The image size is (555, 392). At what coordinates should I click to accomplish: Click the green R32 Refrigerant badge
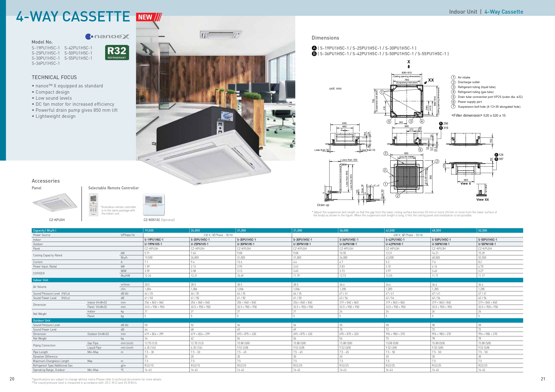pyautogui.click(x=117, y=53)
